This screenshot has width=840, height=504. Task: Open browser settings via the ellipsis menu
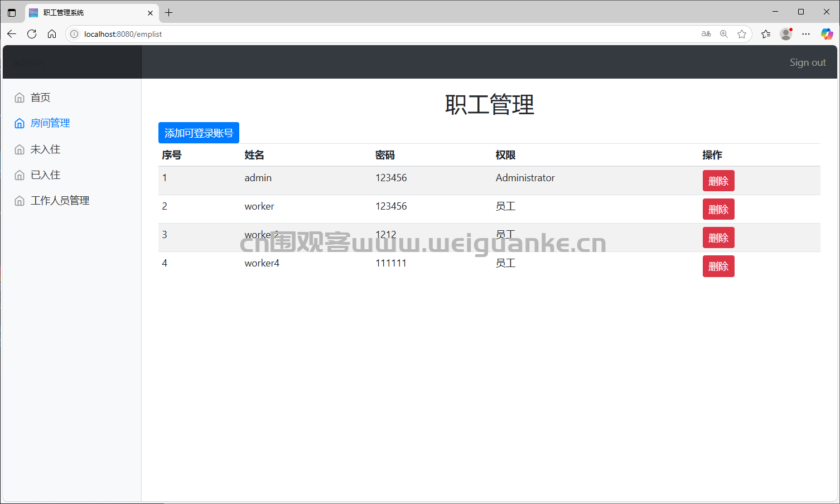coord(805,33)
